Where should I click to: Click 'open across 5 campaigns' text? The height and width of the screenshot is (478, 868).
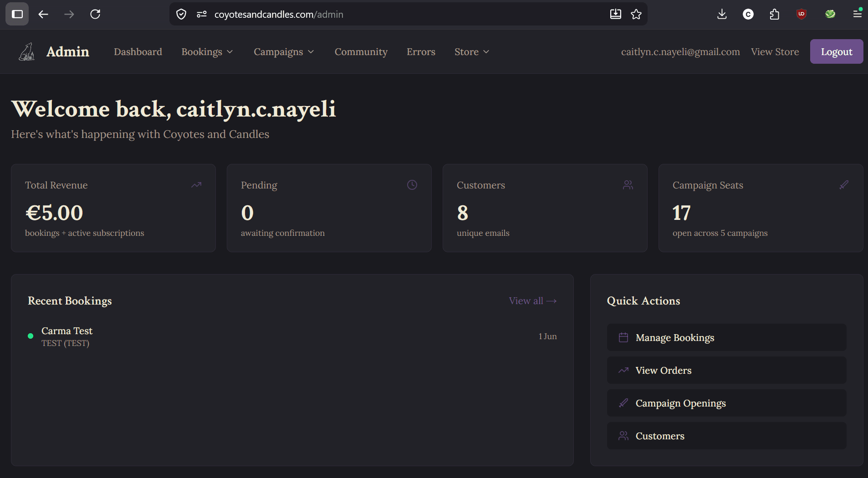(x=720, y=233)
